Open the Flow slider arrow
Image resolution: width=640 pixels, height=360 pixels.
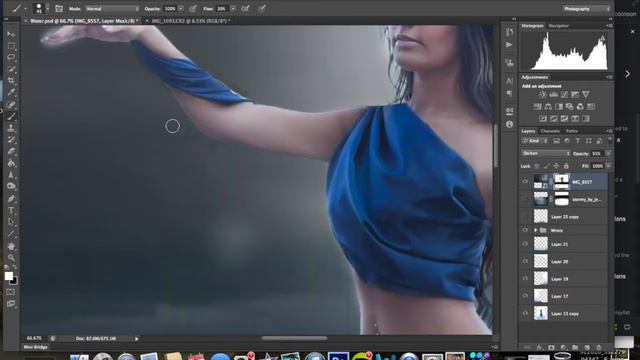point(233,9)
